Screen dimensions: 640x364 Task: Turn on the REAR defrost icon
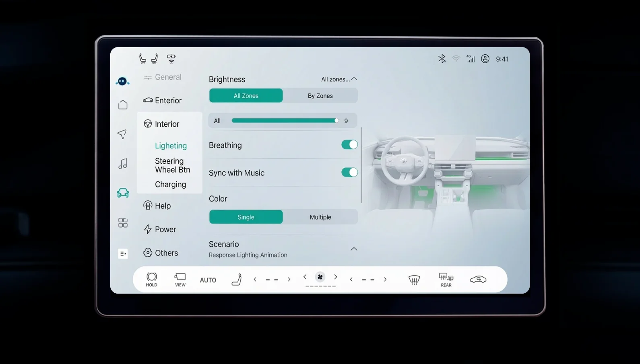tap(446, 280)
